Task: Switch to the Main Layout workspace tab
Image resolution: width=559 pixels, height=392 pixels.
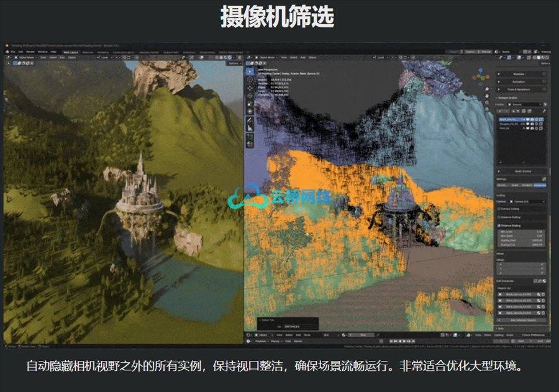Action: 70,52
